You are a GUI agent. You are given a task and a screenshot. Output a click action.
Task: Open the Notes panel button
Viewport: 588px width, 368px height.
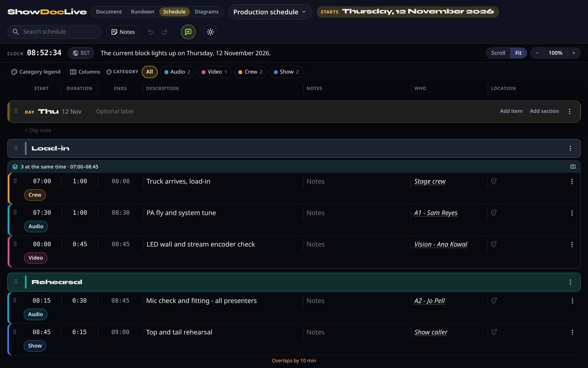123,32
